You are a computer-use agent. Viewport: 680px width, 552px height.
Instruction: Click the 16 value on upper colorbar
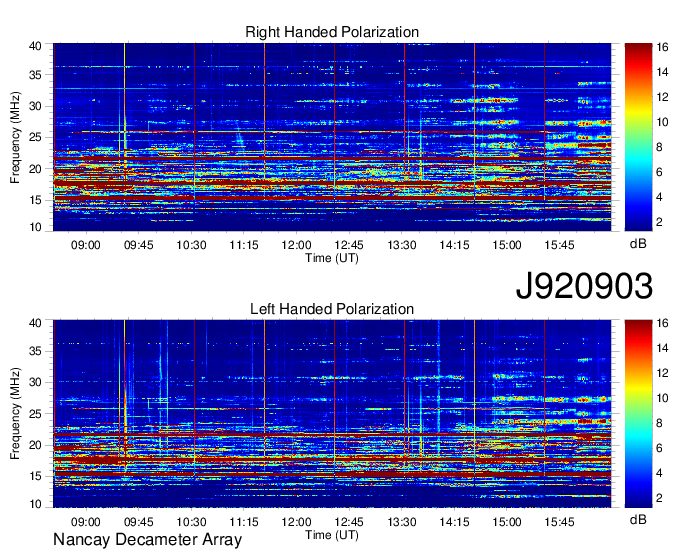pos(662,47)
